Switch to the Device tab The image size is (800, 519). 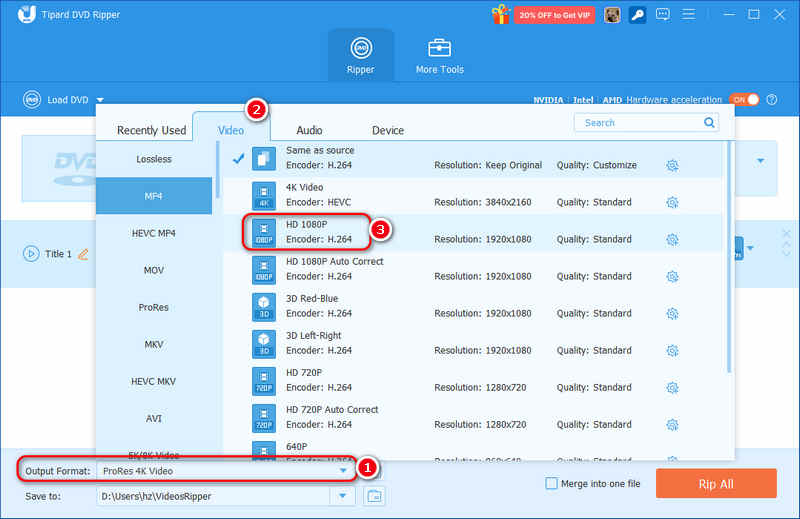(x=388, y=130)
